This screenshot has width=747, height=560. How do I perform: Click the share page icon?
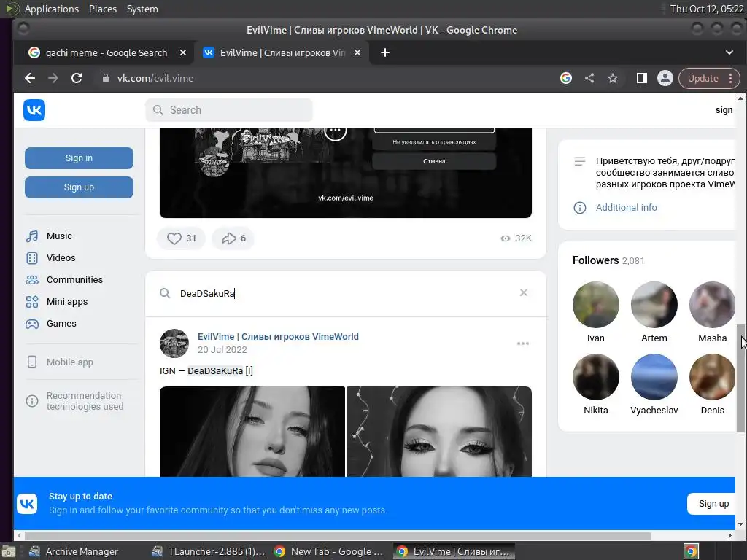coord(589,78)
